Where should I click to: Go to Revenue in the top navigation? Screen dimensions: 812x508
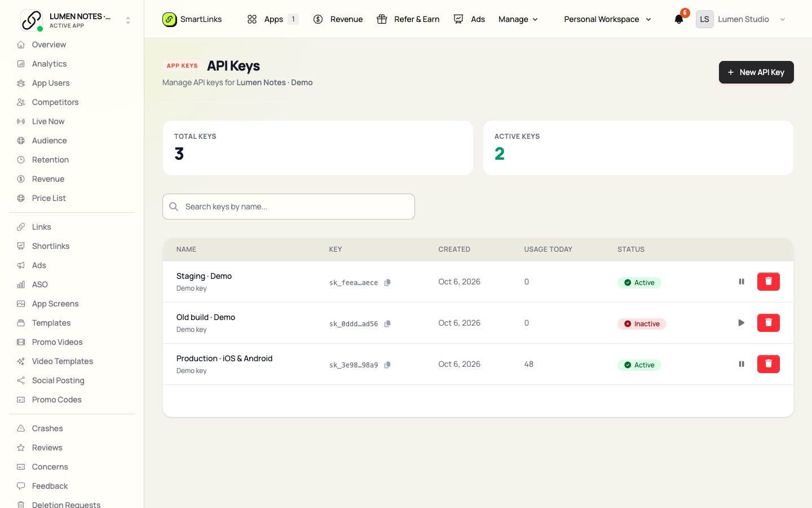[338, 19]
